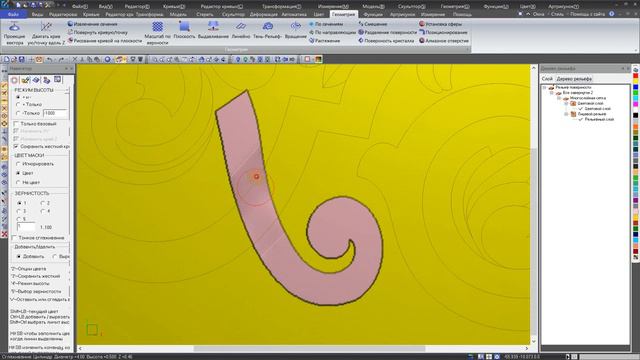Select Разделение поверхности command
The width and height of the screenshot is (640, 360).
click(387, 32)
